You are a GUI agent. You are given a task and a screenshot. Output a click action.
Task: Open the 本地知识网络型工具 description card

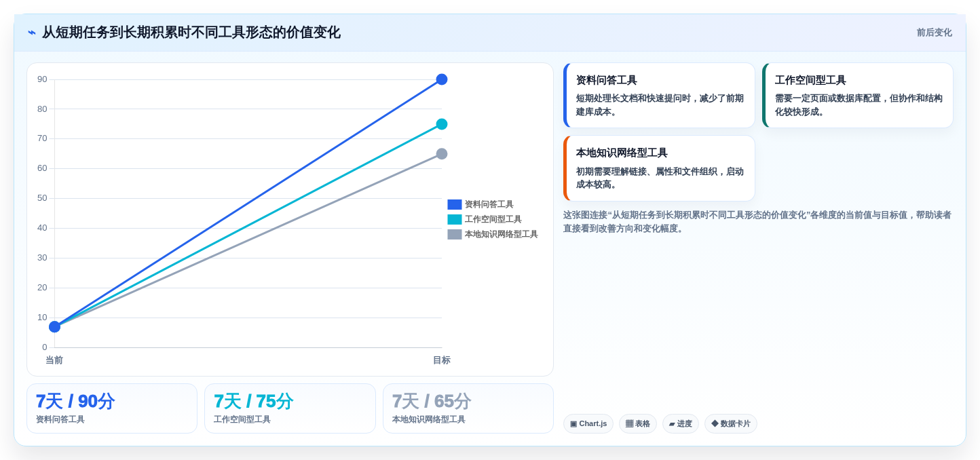(659, 168)
